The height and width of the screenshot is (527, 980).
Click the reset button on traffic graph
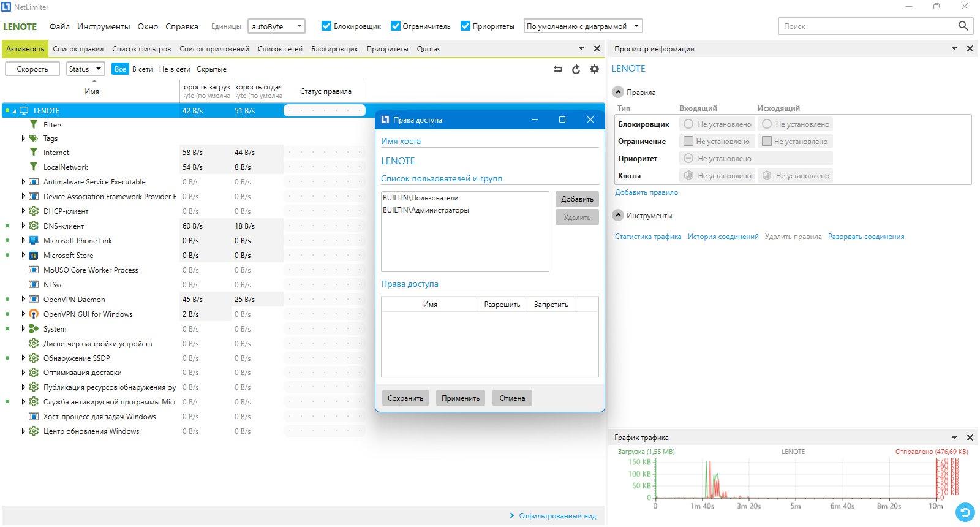coord(965,512)
